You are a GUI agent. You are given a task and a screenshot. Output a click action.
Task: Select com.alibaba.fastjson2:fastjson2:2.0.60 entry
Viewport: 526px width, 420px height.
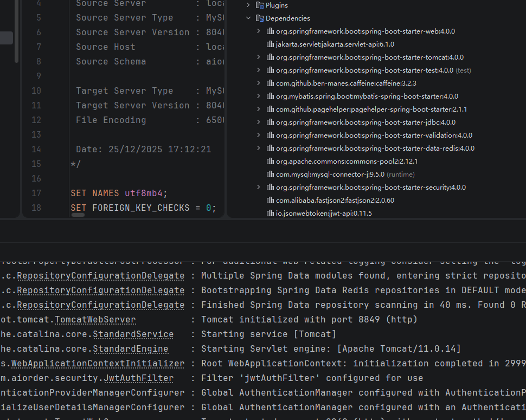coord(335,201)
